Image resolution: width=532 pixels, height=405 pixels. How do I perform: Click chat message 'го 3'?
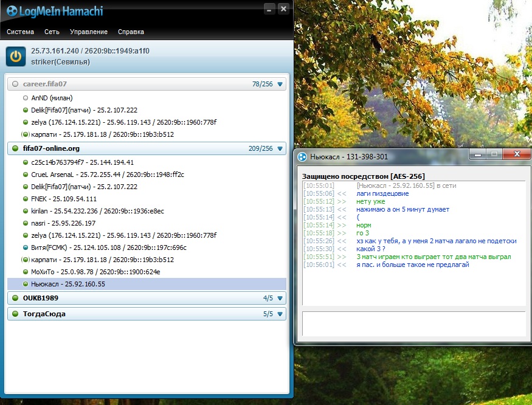click(363, 234)
